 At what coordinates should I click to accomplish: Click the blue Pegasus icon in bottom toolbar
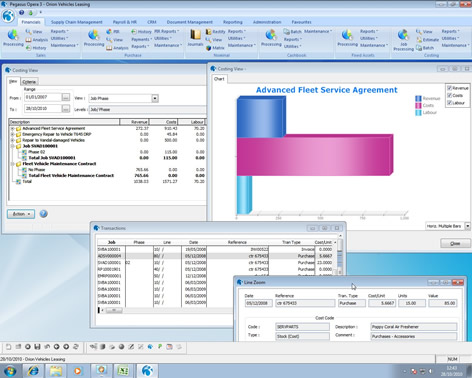(x=150, y=347)
